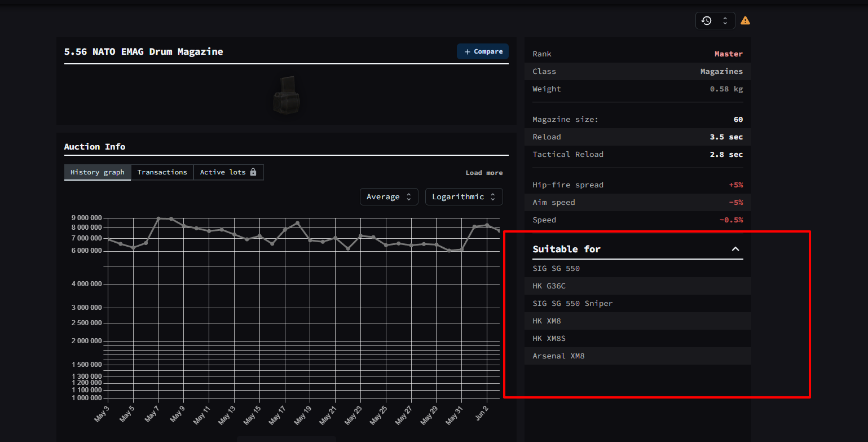Open the Transactions tab
Viewport: 868px width, 442px height.
[162, 172]
